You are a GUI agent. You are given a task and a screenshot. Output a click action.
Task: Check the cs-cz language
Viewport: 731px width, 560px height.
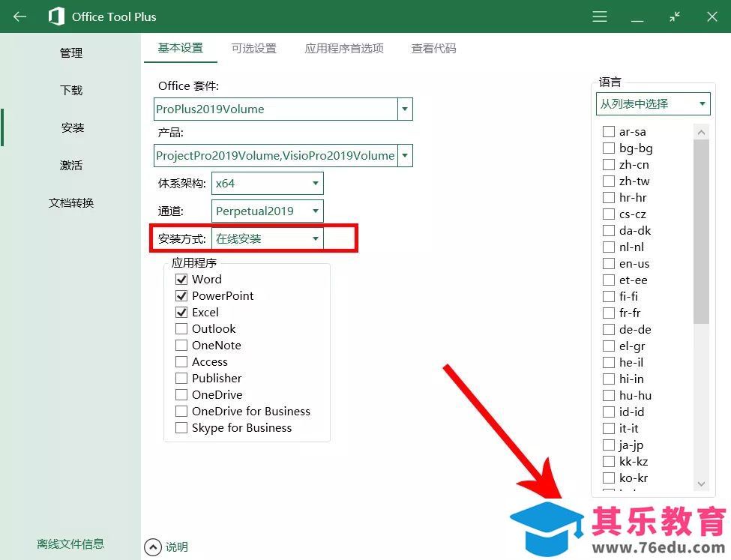(x=608, y=214)
